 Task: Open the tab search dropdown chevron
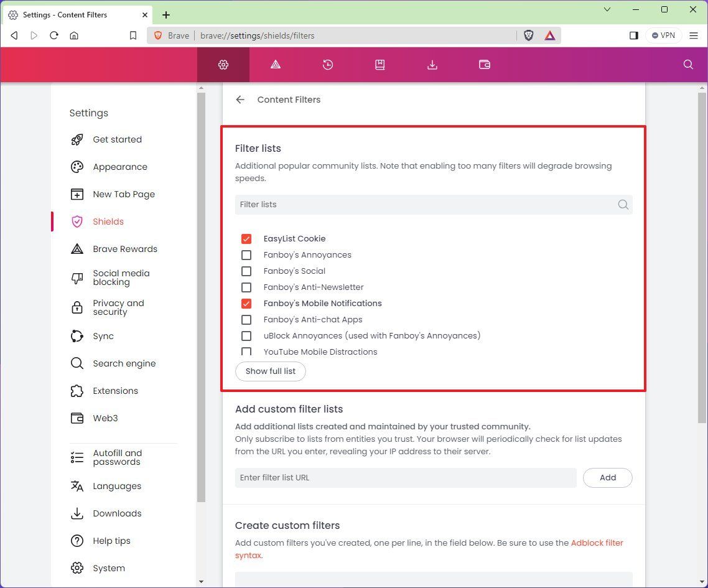[607, 10]
